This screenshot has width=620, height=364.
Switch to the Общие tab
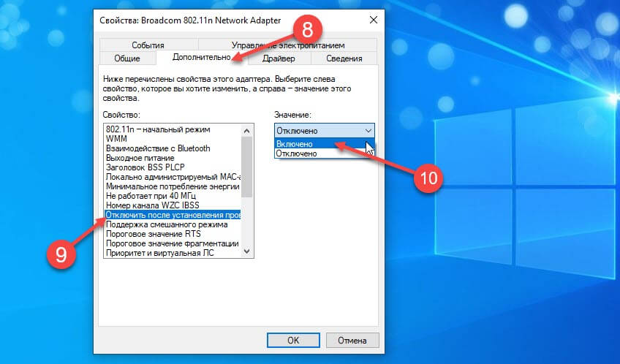pos(127,58)
